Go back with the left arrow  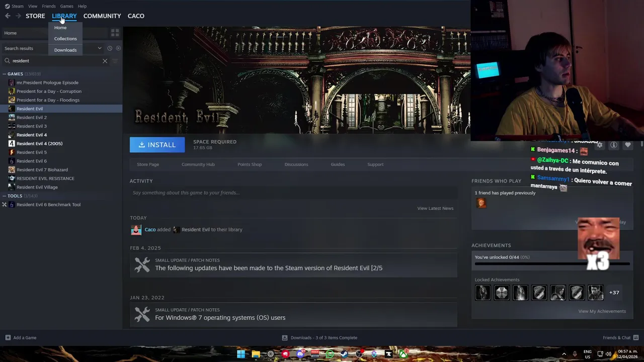click(8, 16)
